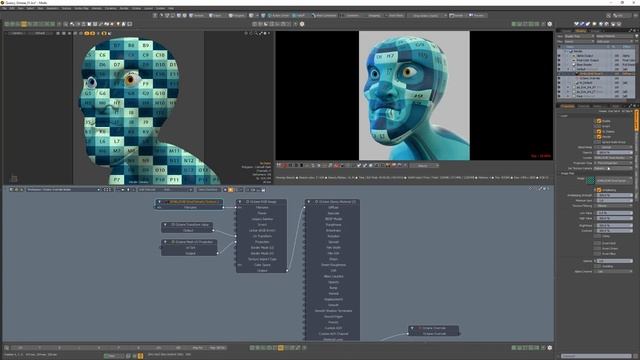
Task: Select Polygons selection mode
Action: 236,16
